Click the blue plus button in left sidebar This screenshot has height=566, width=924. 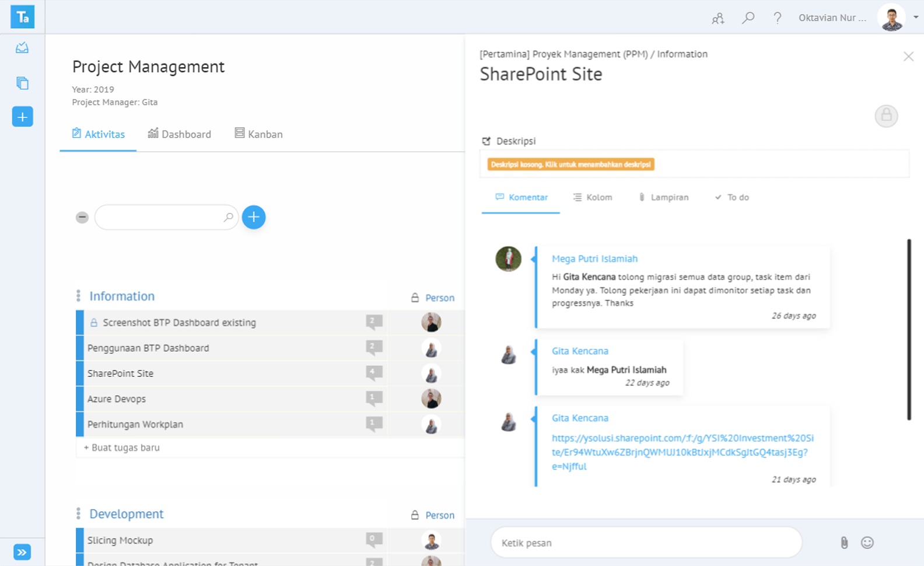(22, 117)
